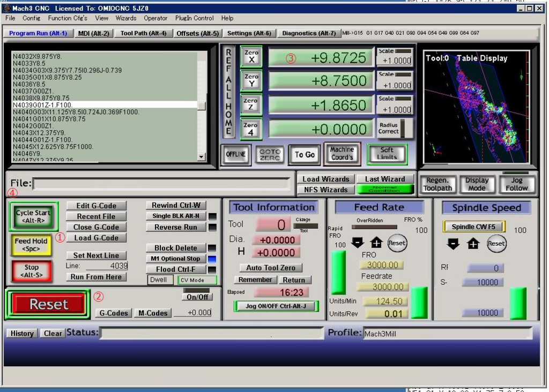Click the G-code list scroll down arrow

tap(202, 157)
